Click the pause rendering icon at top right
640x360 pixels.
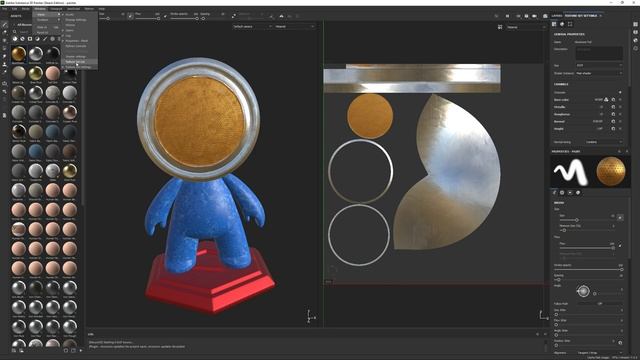(507, 16)
